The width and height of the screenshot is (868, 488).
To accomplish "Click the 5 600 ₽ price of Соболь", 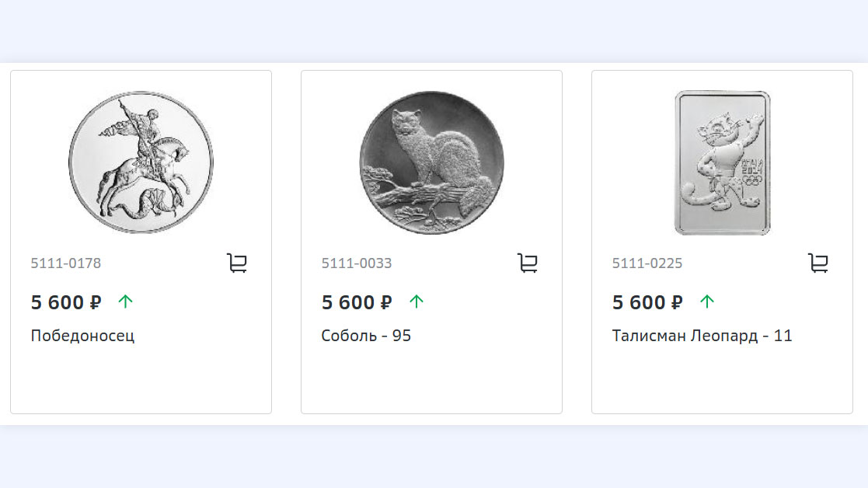I will pos(357,302).
